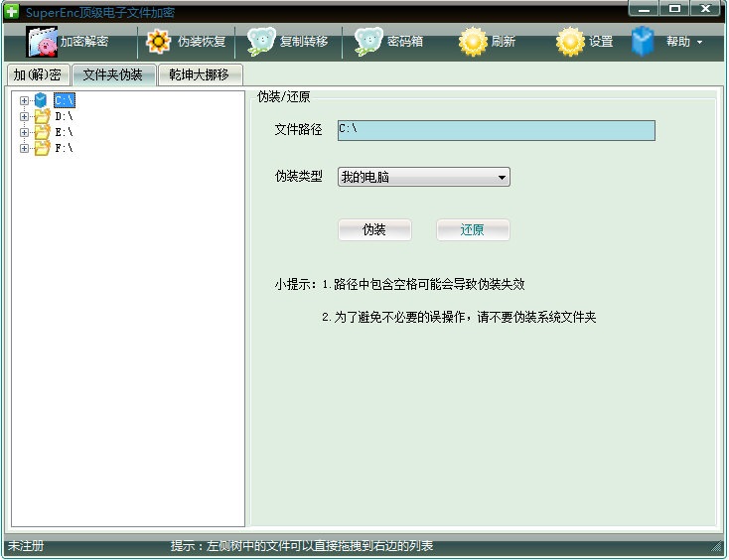
Task: Open the 伪装恢复 toolbar label
Action: (x=202, y=42)
